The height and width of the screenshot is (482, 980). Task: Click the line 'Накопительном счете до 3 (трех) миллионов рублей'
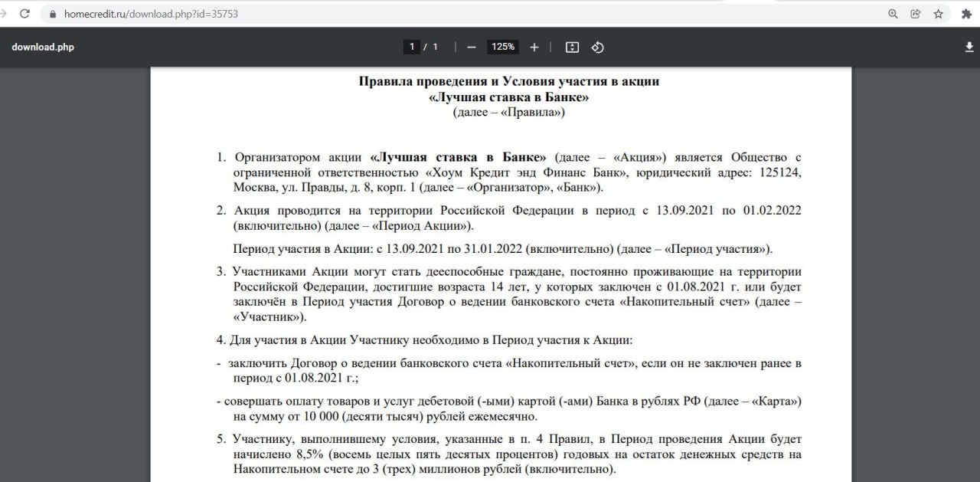point(425,469)
